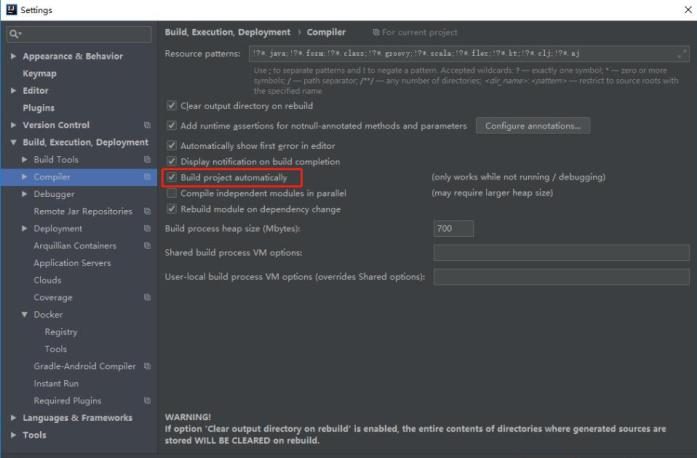Image resolution: width=697 pixels, height=458 pixels.
Task: Toggle Compile independent modules in parallel
Action: tap(173, 193)
